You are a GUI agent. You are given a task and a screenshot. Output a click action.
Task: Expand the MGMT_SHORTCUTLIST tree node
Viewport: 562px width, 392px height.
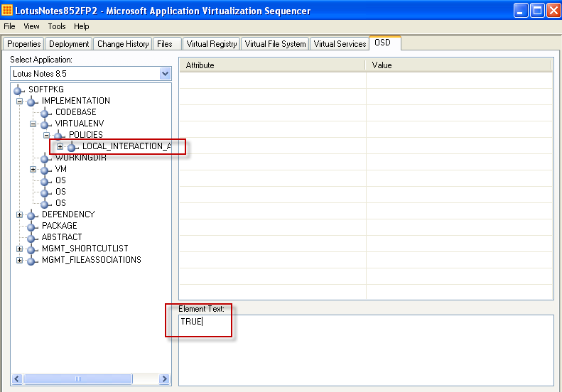point(19,249)
